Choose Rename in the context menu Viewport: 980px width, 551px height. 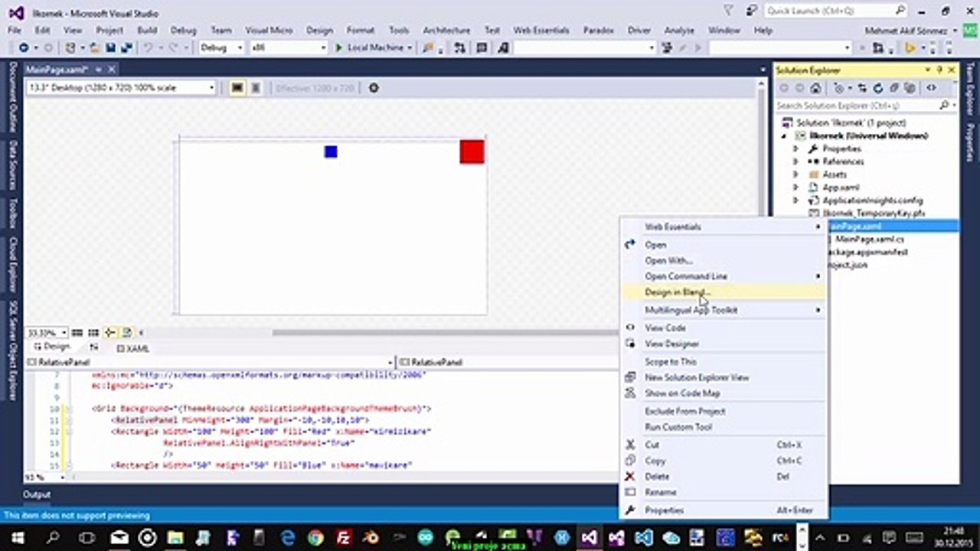point(660,492)
